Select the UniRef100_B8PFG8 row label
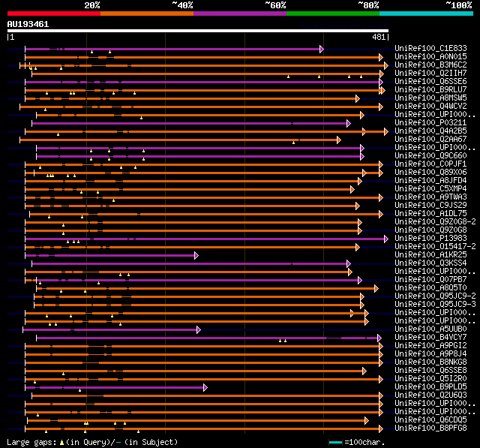The height and width of the screenshot is (448, 480). coord(430,428)
